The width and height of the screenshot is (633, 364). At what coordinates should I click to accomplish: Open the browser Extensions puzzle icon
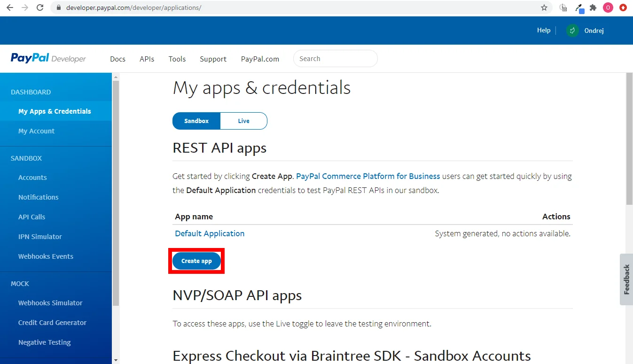tap(593, 8)
